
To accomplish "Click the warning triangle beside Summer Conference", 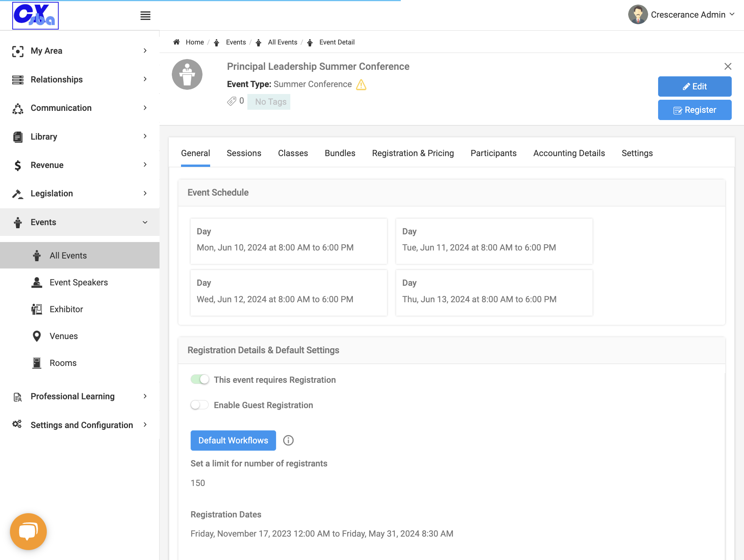I will click(361, 84).
